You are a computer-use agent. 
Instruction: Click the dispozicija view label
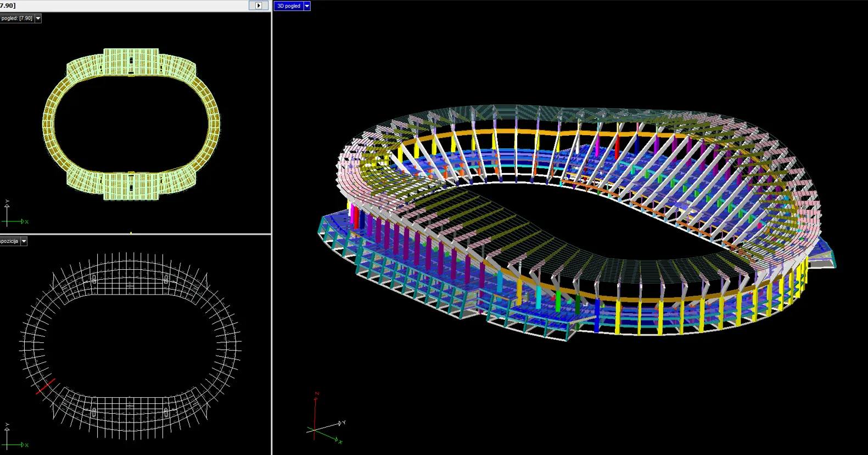pyautogui.click(x=10, y=241)
